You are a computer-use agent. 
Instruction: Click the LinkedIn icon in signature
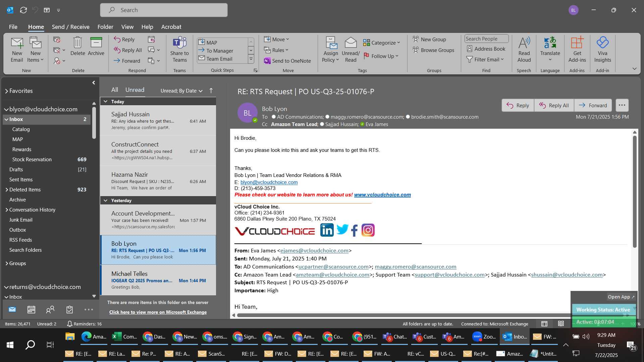pyautogui.click(x=327, y=230)
